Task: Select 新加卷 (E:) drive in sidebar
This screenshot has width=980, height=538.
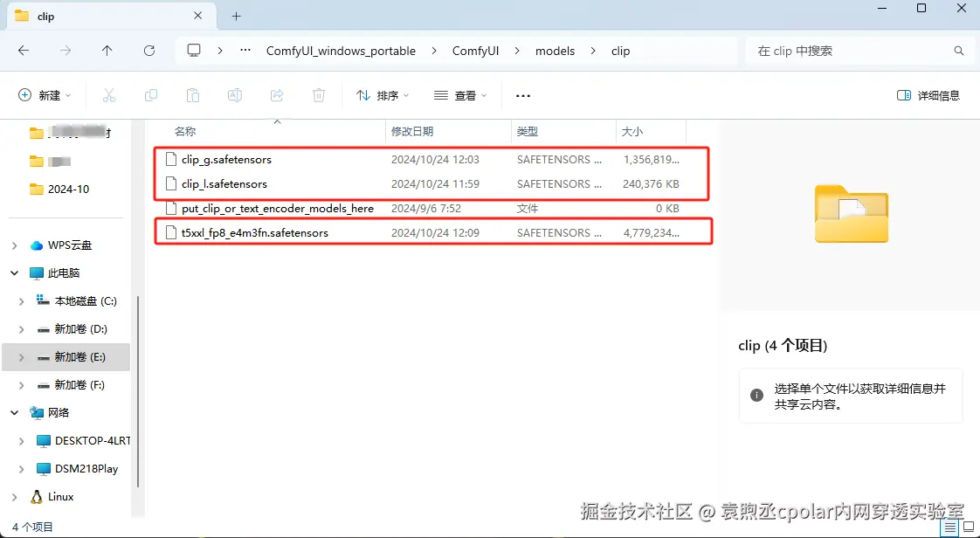Action: click(80, 357)
